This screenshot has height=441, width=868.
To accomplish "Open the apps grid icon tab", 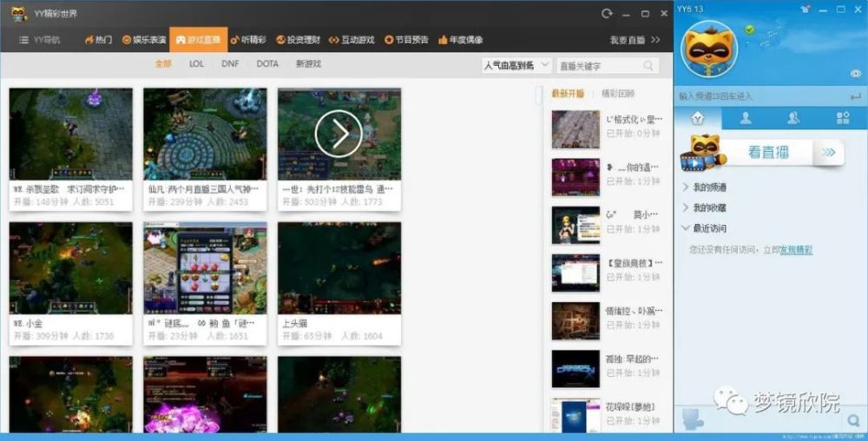I will pos(843,118).
